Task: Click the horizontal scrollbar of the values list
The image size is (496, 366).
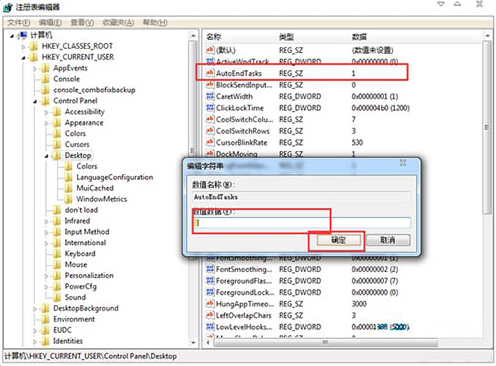Action: pyautogui.click(x=325, y=342)
